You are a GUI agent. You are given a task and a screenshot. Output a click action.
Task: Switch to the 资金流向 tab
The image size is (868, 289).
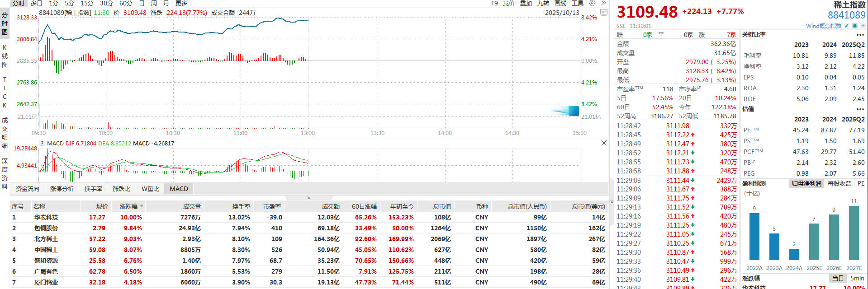[28, 189]
